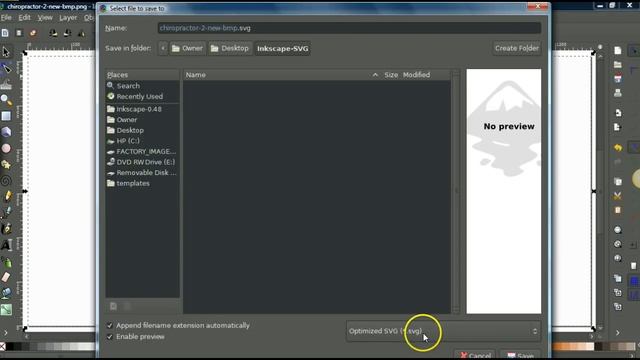
Task: Click the Cut scissors icon
Action: click(618, 196)
